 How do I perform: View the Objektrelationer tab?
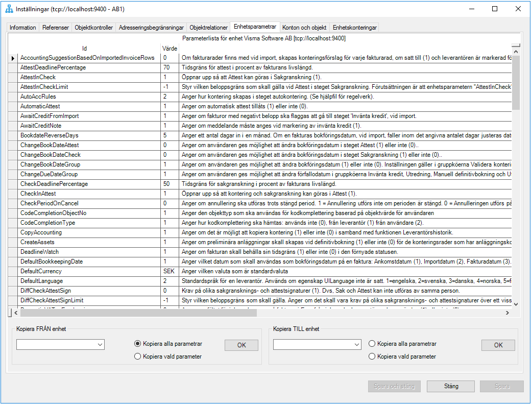[207, 28]
